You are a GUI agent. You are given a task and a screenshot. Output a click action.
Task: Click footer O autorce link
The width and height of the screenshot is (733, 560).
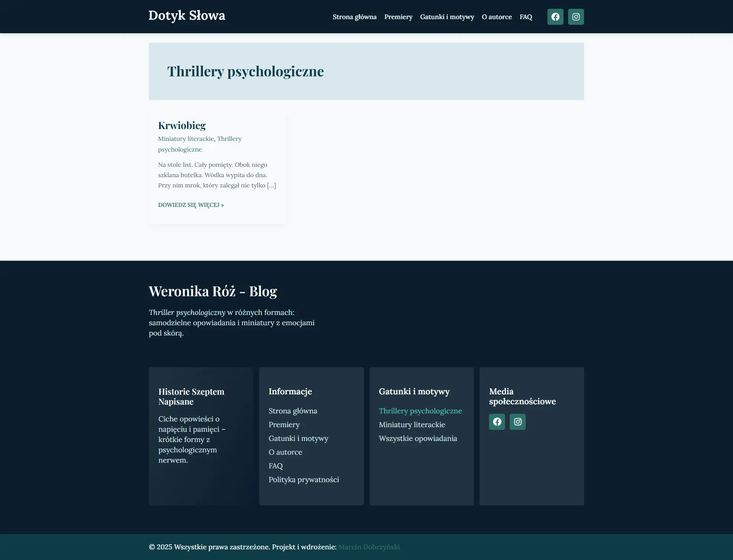click(285, 452)
